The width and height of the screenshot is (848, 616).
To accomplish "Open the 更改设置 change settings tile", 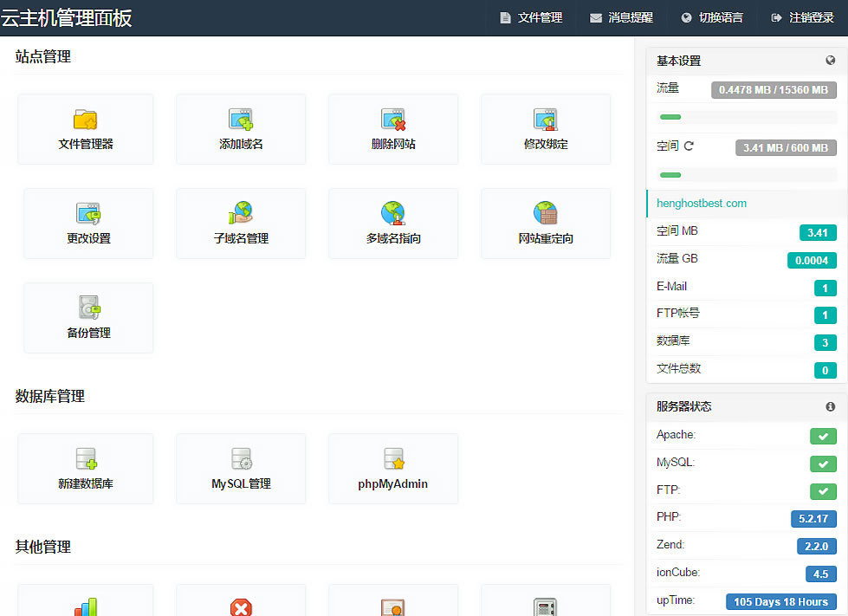I will (x=88, y=224).
